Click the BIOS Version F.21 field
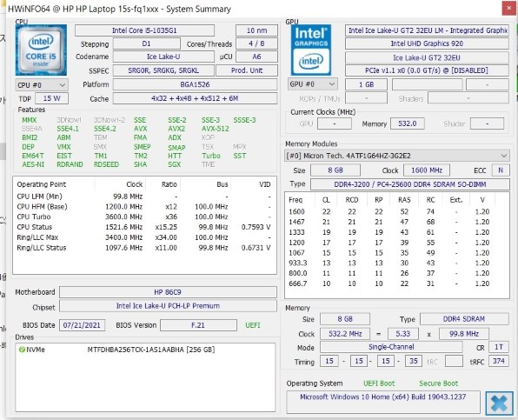The image size is (518, 420). (x=198, y=325)
